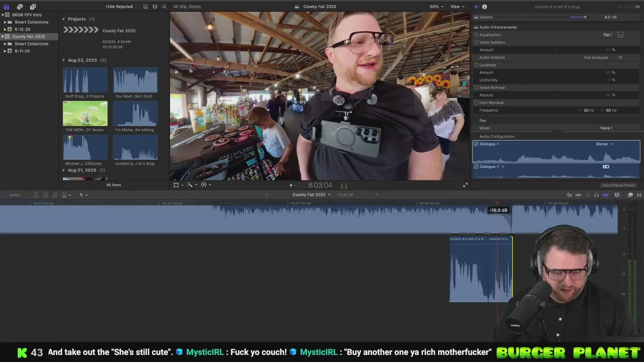Click the overwrite clip icon in timeline
644x362 pixels.
point(65,195)
